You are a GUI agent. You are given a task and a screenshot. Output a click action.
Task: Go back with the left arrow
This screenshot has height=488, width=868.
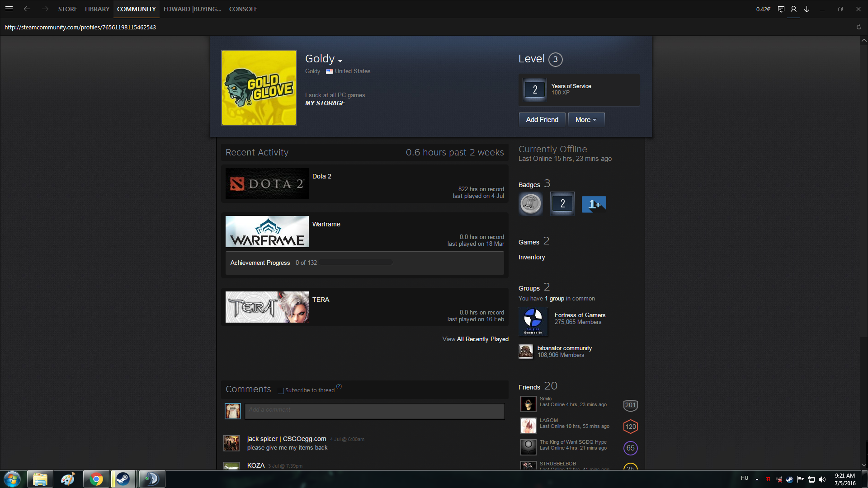[x=27, y=9]
